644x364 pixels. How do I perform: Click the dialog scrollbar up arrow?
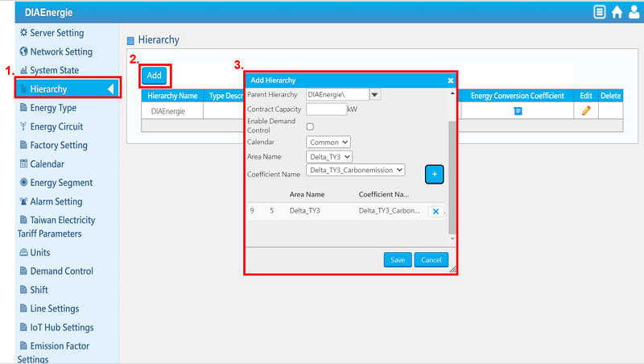pyautogui.click(x=452, y=93)
